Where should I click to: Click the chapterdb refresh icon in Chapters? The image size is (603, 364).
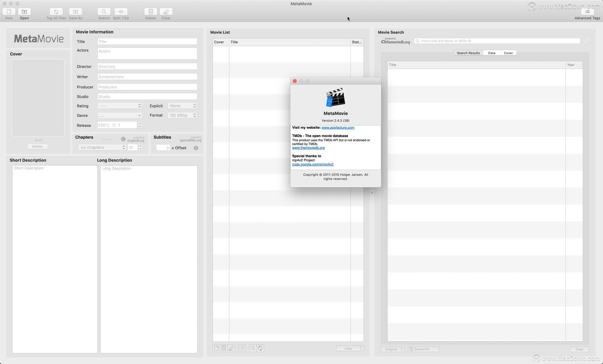tap(123, 139)
